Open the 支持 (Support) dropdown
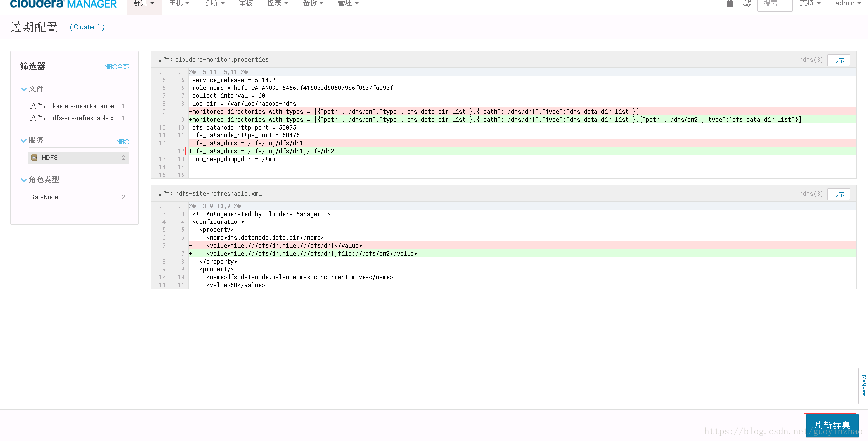This screenshot has height=441, width=868. [x=810, y=3]
